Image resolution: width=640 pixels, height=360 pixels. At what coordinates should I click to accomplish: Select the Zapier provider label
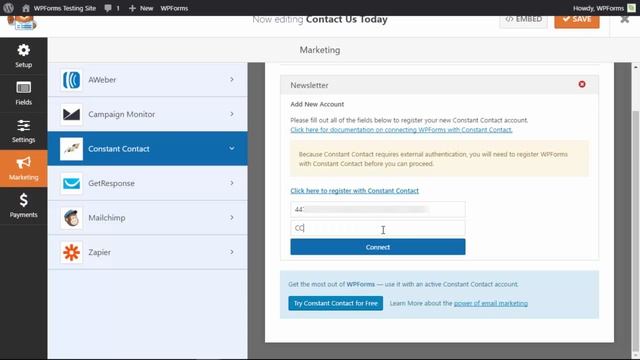click(x=100, y=252)
